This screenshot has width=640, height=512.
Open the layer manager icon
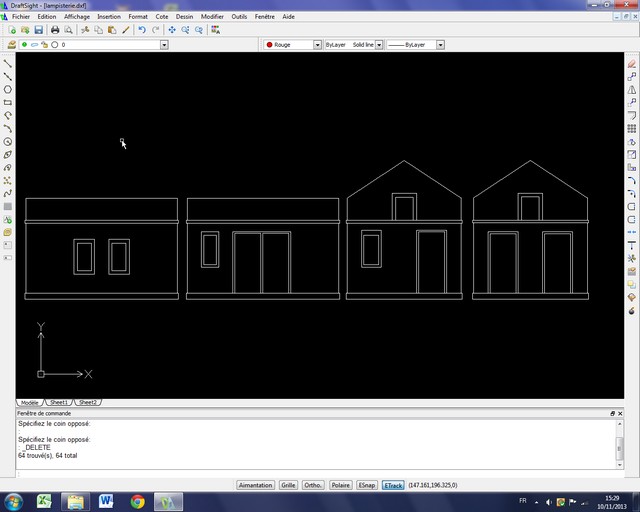[x=11, y=45]
